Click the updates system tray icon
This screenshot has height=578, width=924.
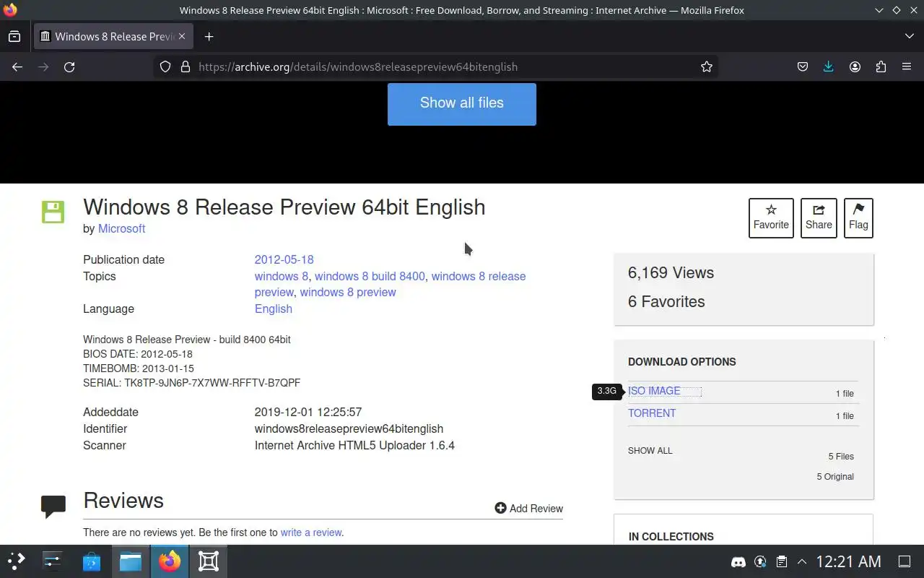(760, 561)
